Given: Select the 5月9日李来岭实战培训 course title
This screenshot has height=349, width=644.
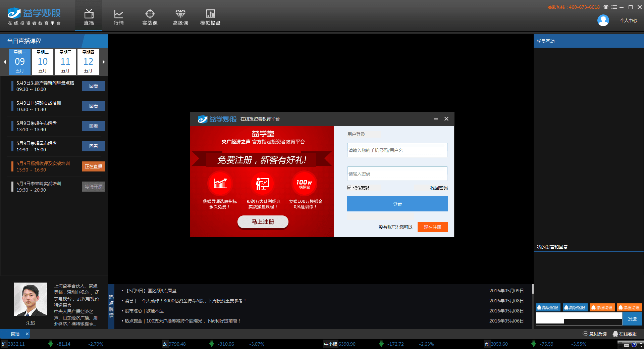Looking at the screenshot, I should point(39,184).
